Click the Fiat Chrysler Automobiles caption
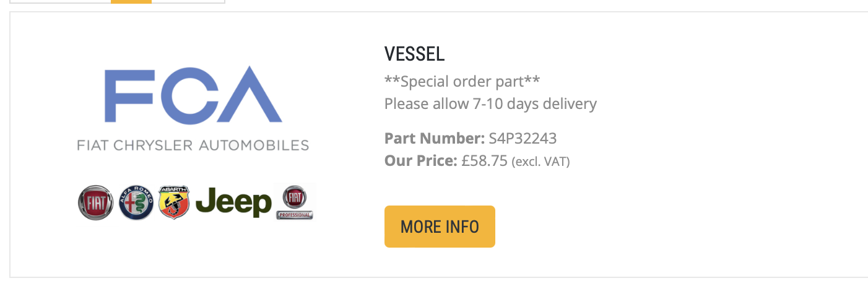868x286 pixels. click(193, 145)
